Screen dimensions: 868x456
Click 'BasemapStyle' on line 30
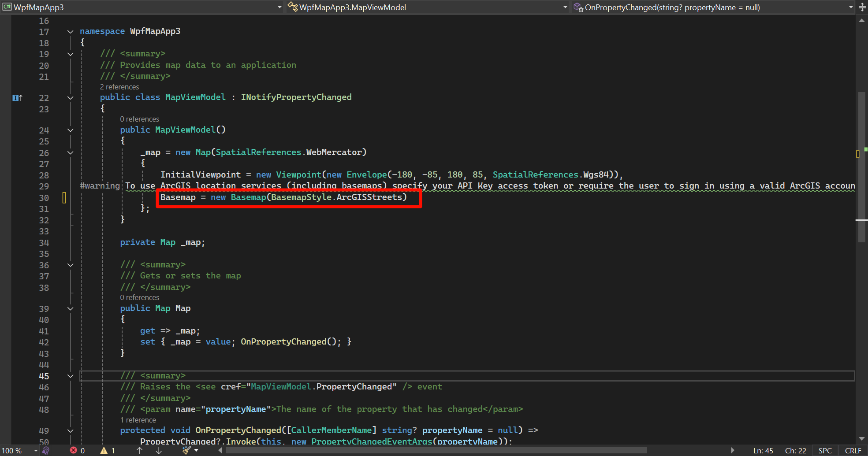pos(301,197)
